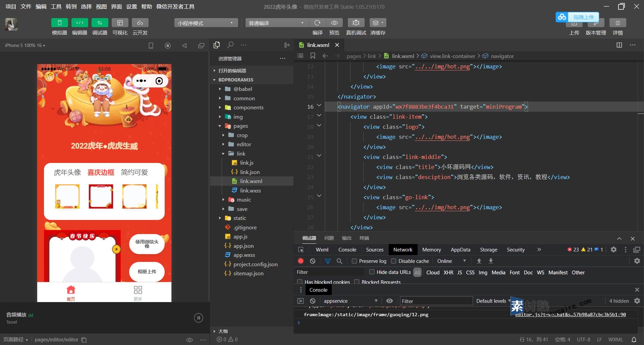The image size is (644, 345).
Task: Click the 使用微信头像 button
Action: coord(147,244)
